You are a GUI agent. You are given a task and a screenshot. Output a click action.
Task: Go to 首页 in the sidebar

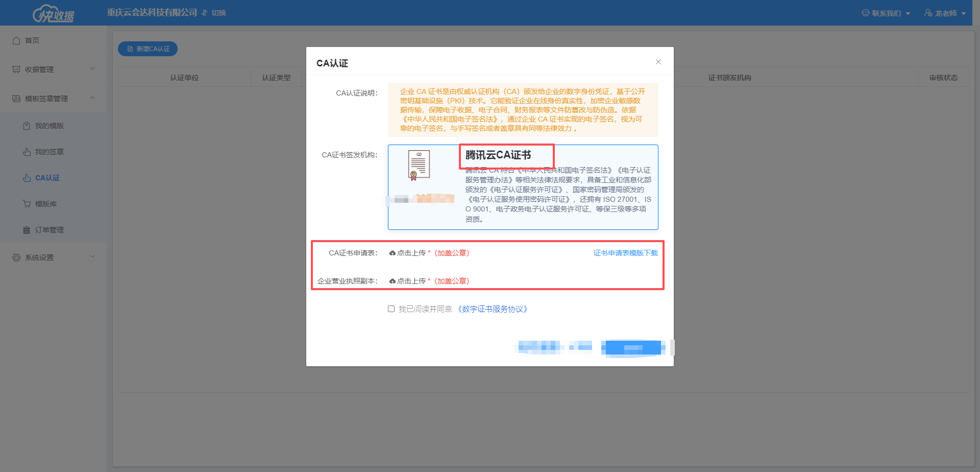(32, 40)
